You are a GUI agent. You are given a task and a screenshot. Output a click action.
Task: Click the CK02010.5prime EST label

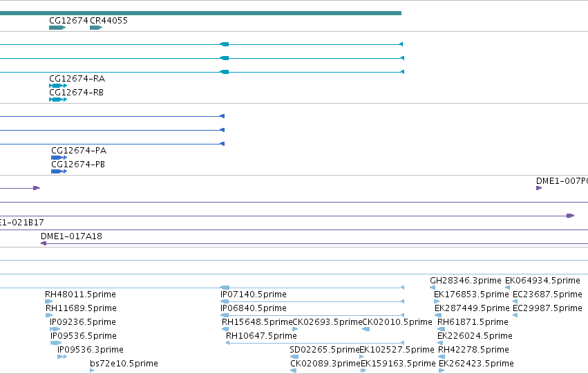point(397,322)
